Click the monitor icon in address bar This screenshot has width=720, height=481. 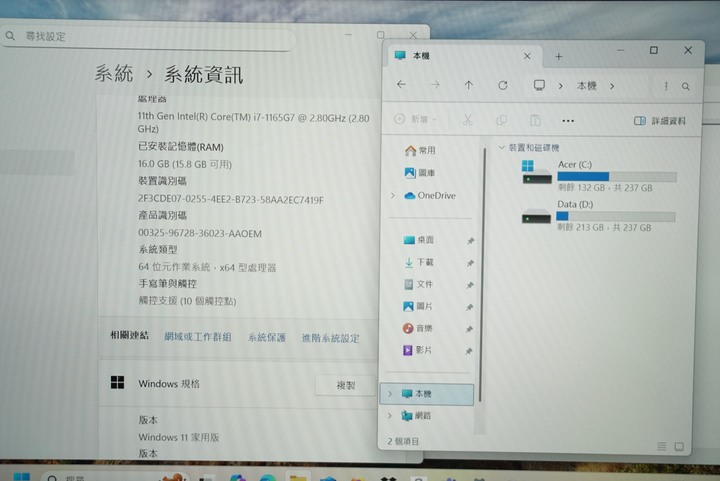tap(539, 85)
